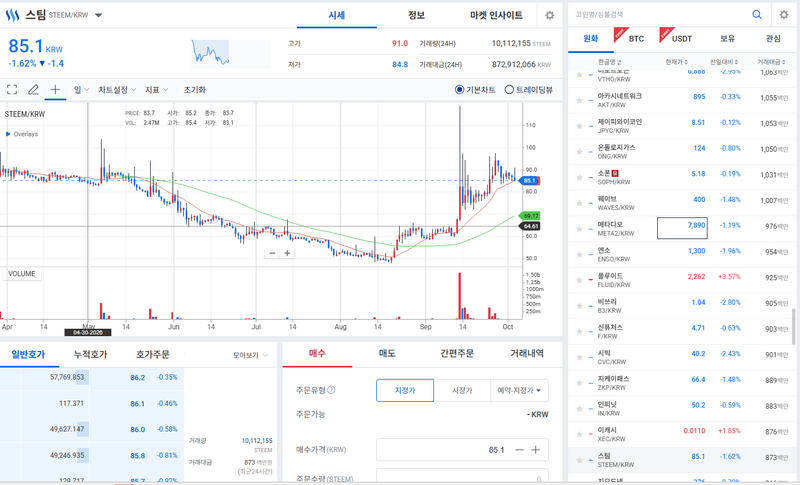Select the pencil drawing tool
The height and width of the screenshot is (485, 800).
[x=33, y=90]
